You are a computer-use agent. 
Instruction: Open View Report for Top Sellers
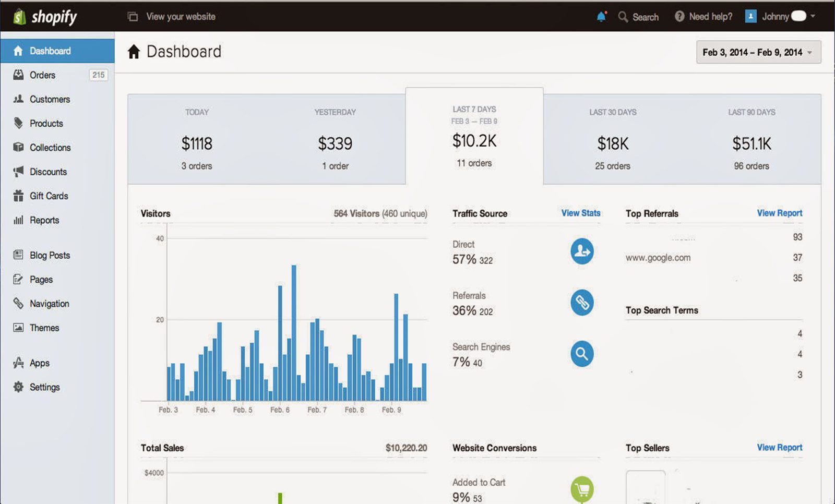click(x=779, y=447)
